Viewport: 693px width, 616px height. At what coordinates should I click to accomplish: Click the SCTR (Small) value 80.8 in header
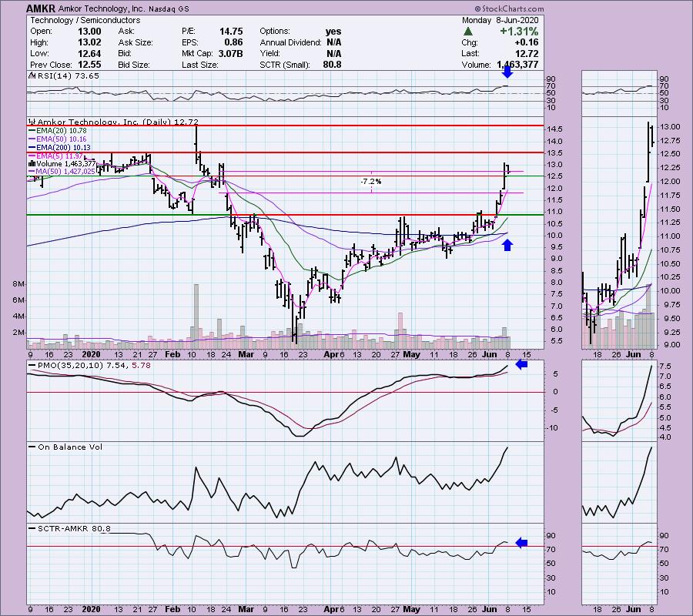tap(332, 65)
